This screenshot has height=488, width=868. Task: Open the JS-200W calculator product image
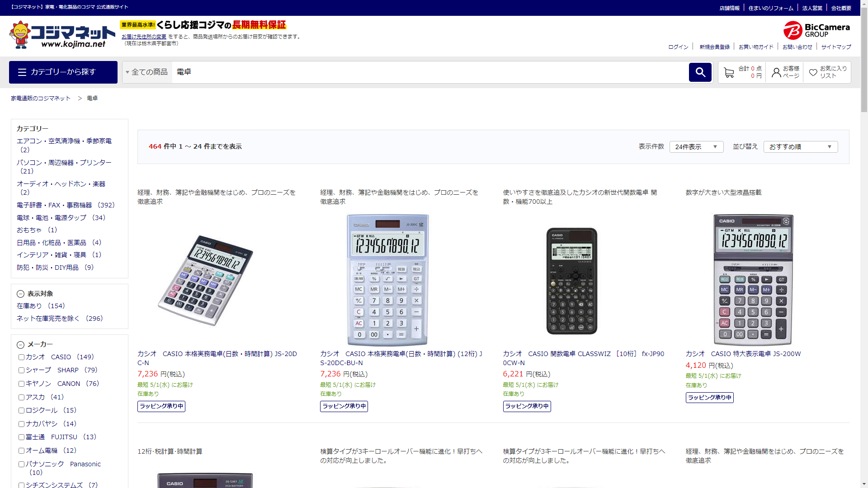coord(753,280)
